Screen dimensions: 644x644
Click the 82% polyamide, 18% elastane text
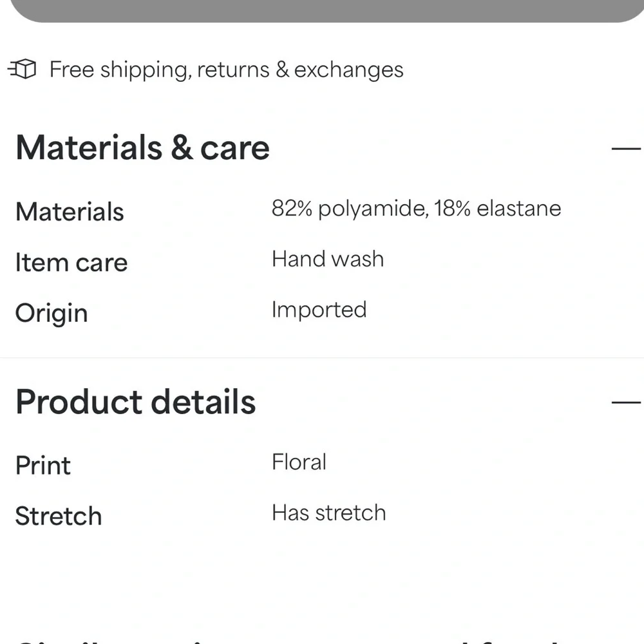click(416, 209)
